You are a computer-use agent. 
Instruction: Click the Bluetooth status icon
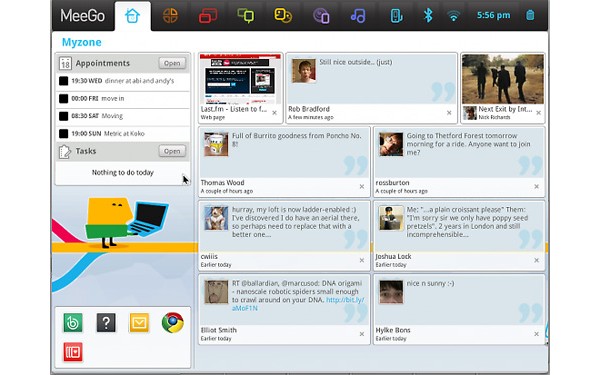428,15
